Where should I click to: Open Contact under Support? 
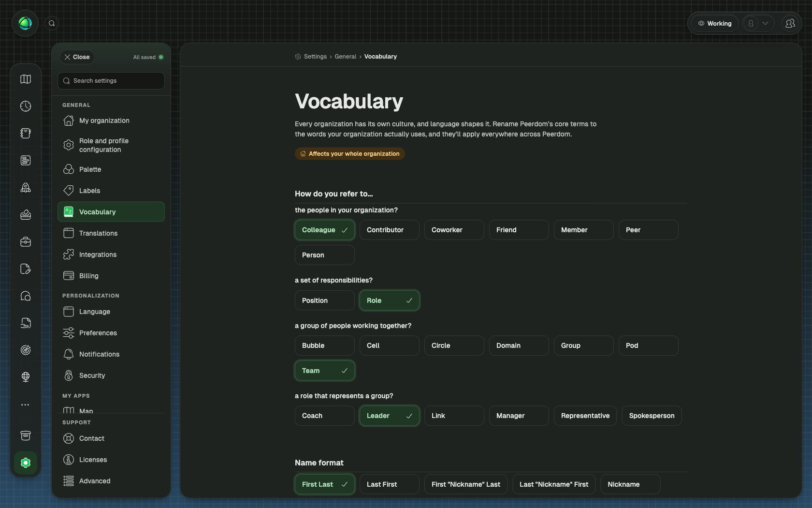tap(111, 438)
